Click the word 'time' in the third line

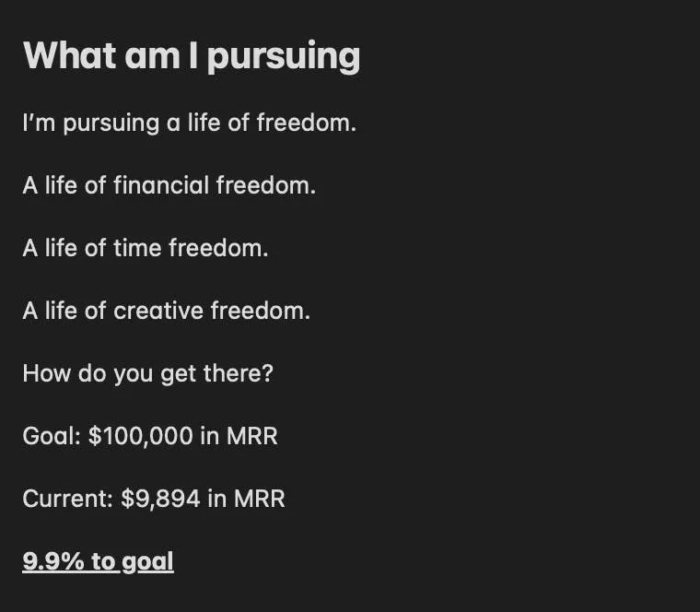137,248
